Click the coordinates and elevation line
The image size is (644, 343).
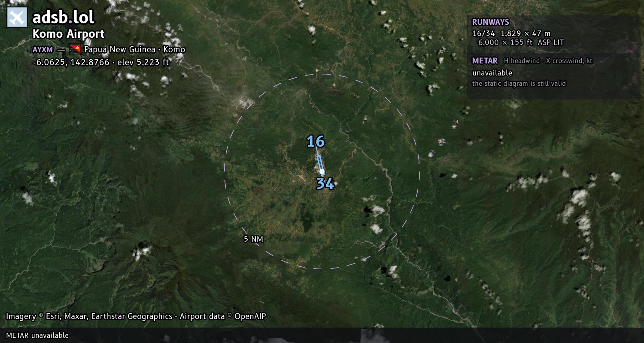pyautogui.click(x=101, y=62)
